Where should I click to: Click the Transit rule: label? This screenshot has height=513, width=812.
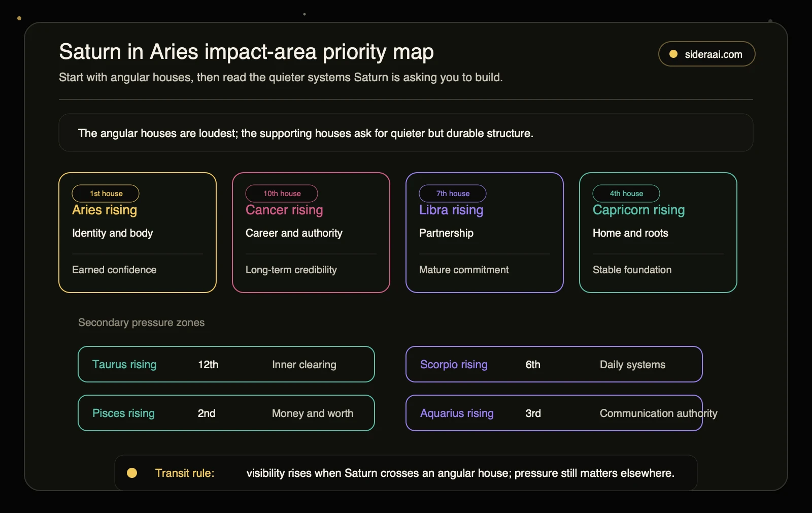(x=185, y=473)
